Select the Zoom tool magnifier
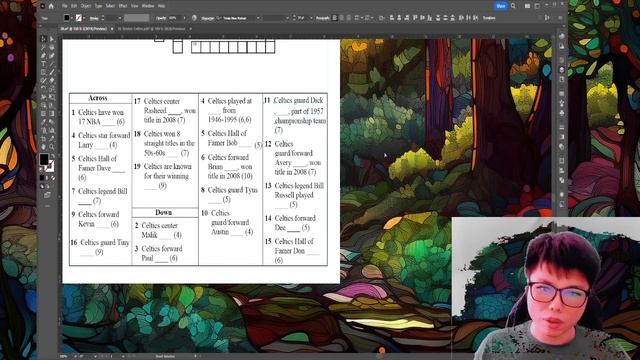This screenshot has width=640, height=360. pos(52,147)
